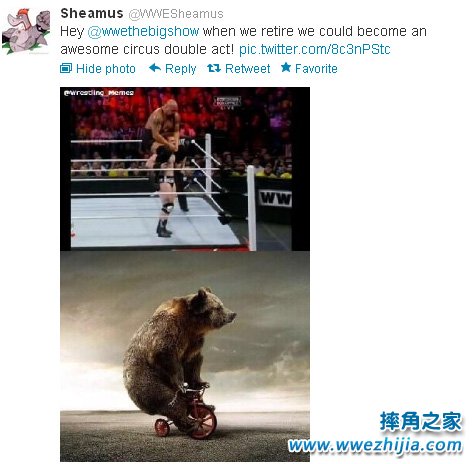Toggle the Favorite text link
The width and height of the screenshot is (472, 464).
click(x=316, y=69)
